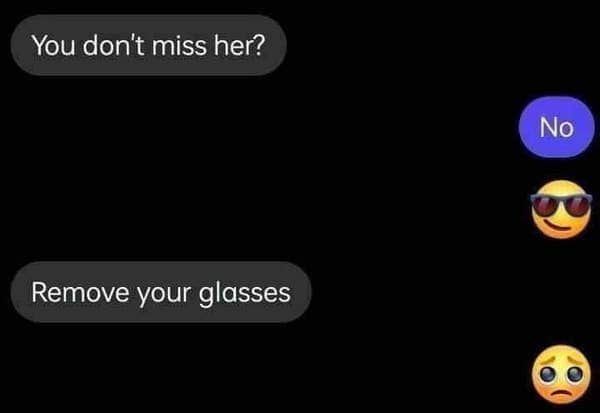Tap the teary eyes of the pleading emoji
Viewport: 600px width, 413px height.
point(561,374)
